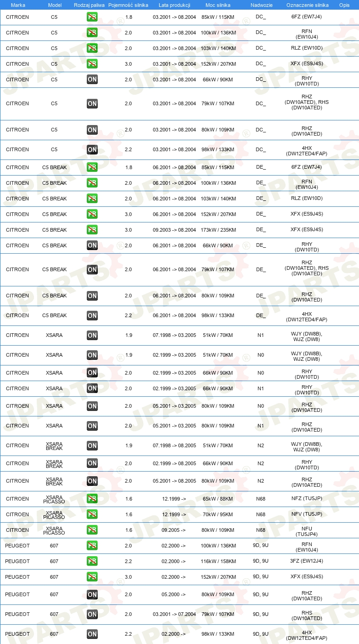Click the production date 05.2000 ->
Screen dimensions: 359x644
(x=174, y=595)
